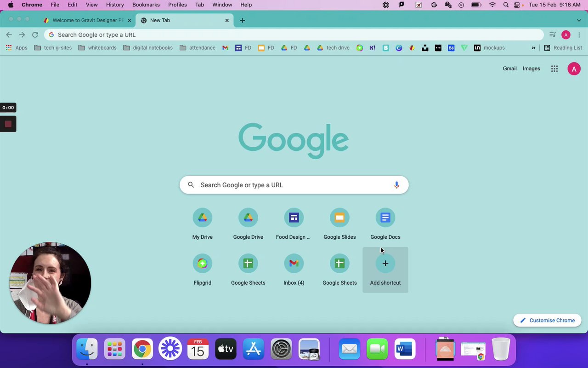Open System Preferences from the Dock
Screen dimensions: 588x368
coord(281,349)
